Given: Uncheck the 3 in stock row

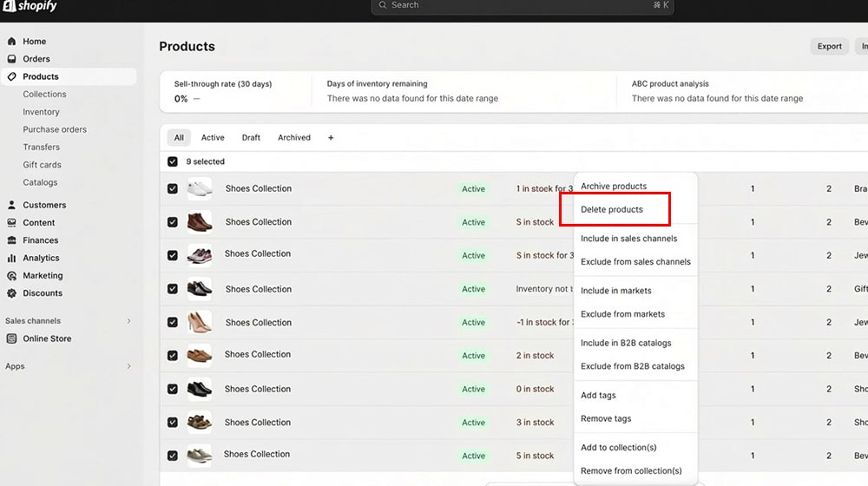Looking at the screenshot, I should pyautogui.click(x=173, y=423).
